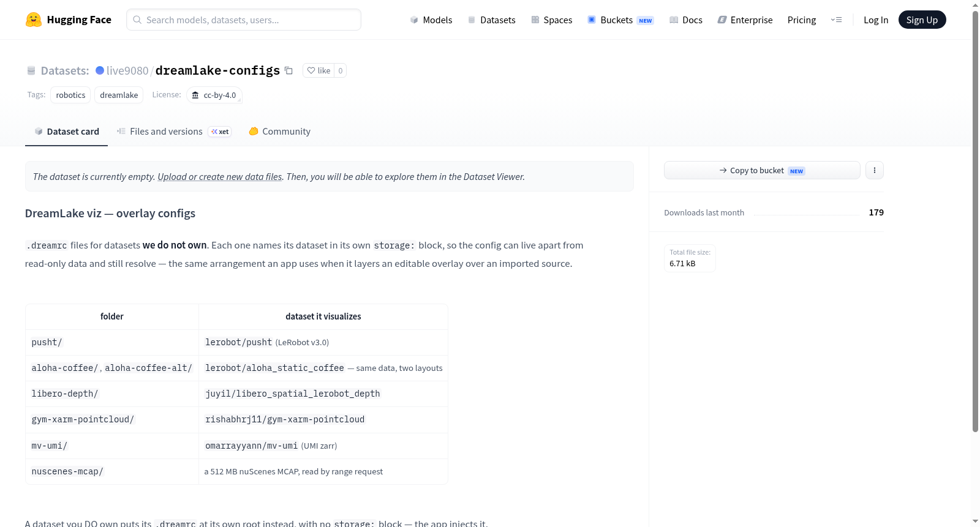
Task: Click the Downloads last month label
Action: click(x=704, y=212)
